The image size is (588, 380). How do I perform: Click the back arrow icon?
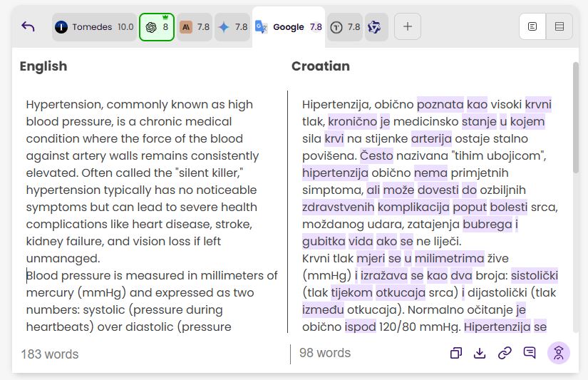[28, 27]
